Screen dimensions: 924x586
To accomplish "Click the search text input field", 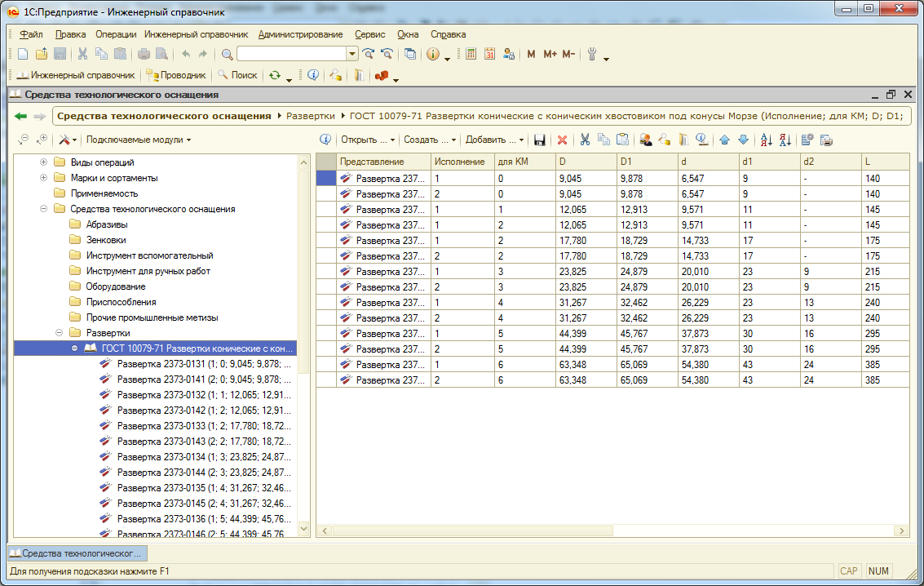I will (x=291, y=54).
